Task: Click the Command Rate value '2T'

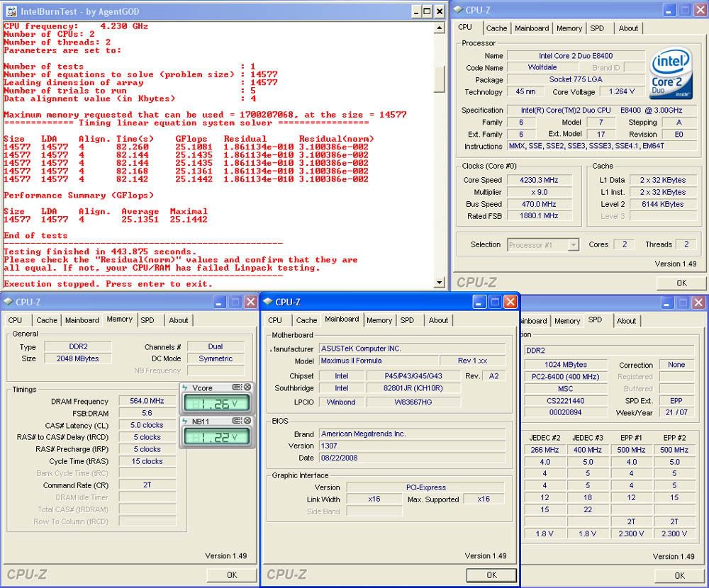Action: 147,485
